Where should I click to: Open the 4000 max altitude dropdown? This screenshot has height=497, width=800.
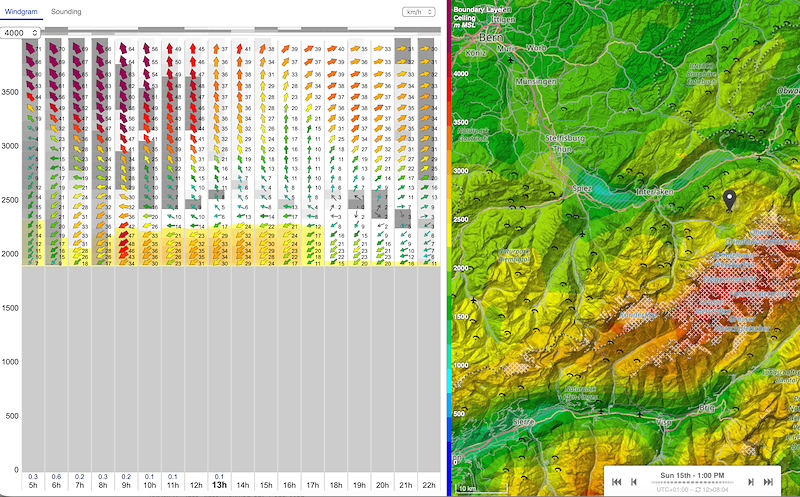point(20,33)
